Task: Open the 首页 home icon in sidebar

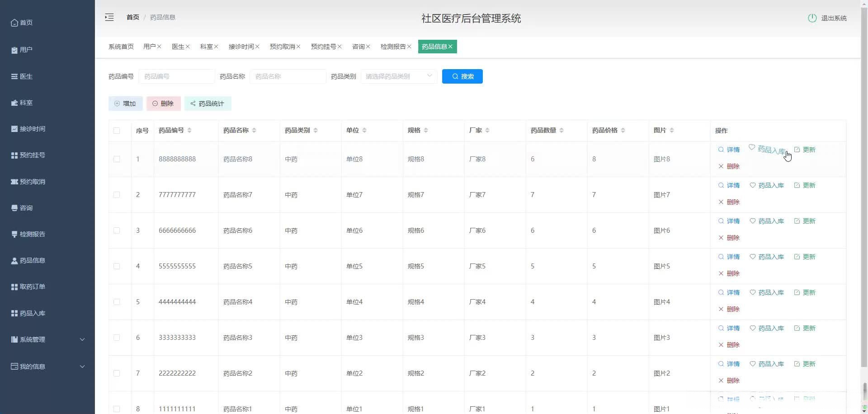Action: 14,23
